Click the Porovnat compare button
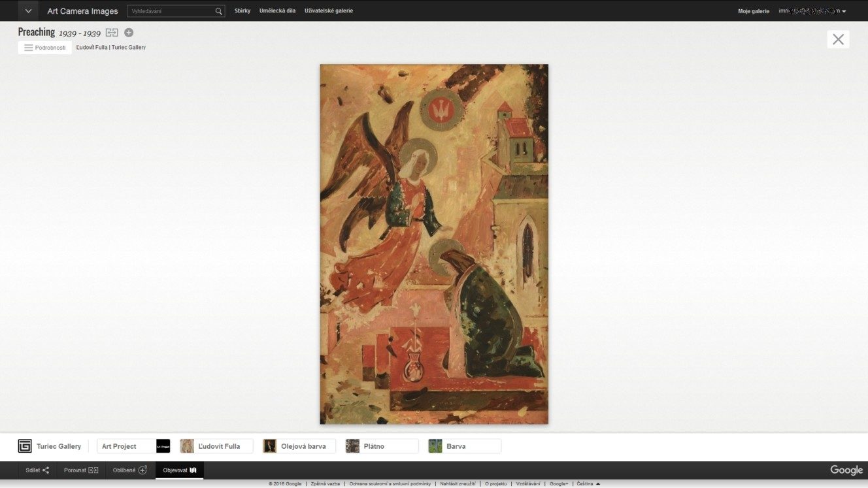The image size is (868, 488). [81, 470]
